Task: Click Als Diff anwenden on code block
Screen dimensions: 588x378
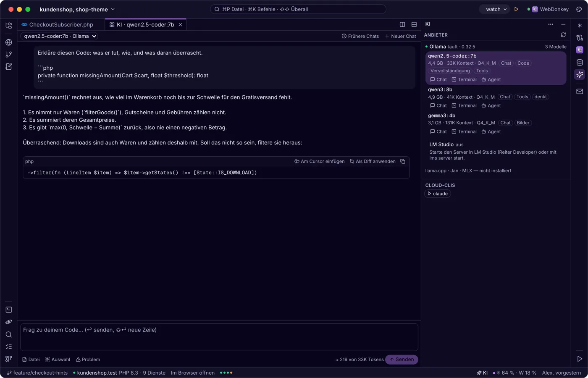Action: pos(373,161)
